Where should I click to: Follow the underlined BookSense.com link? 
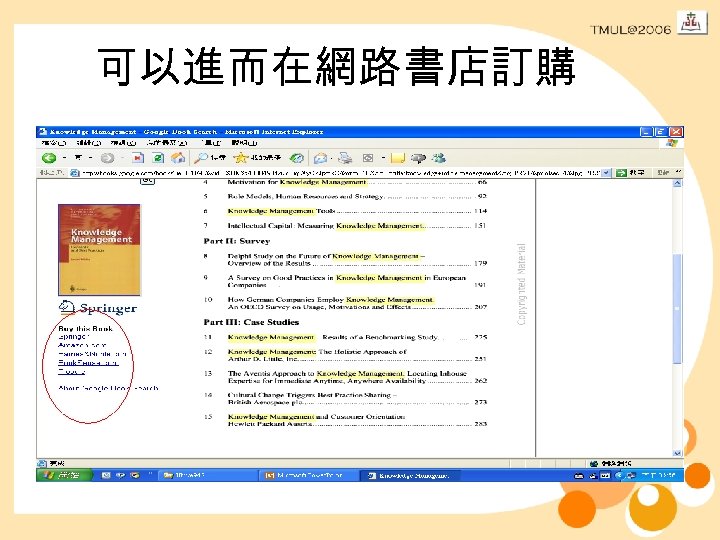[88, 363]
